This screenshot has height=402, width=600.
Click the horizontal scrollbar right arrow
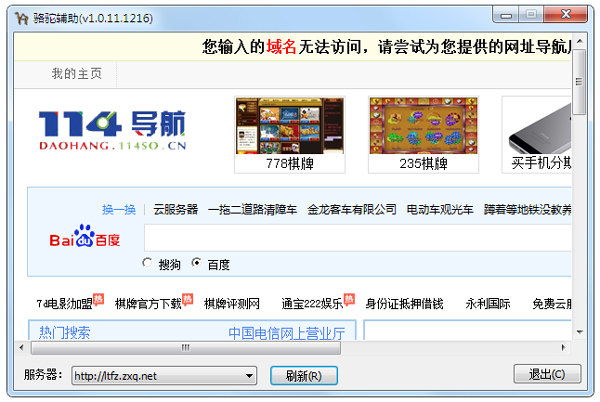point(563,348)
